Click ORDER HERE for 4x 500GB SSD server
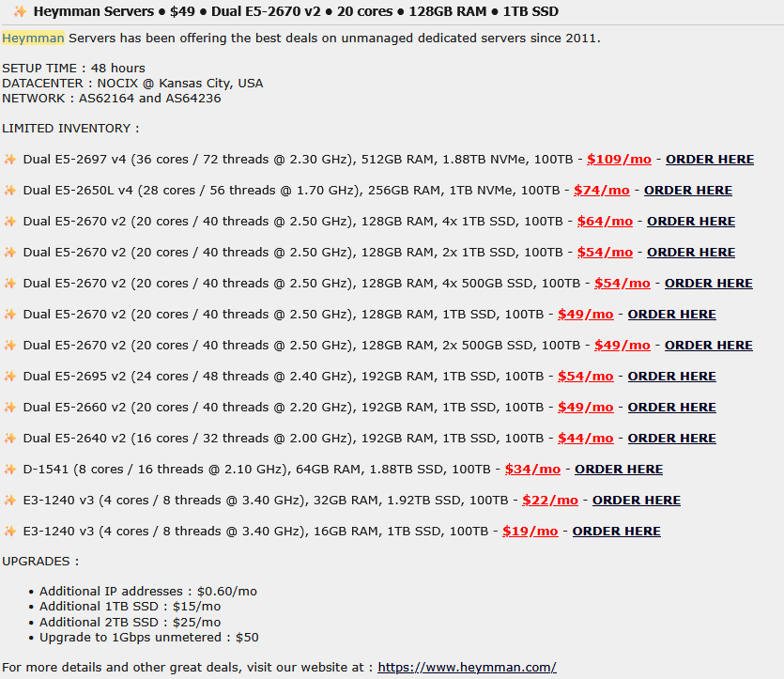Screen dimensions: 784x679 point(709,284)
